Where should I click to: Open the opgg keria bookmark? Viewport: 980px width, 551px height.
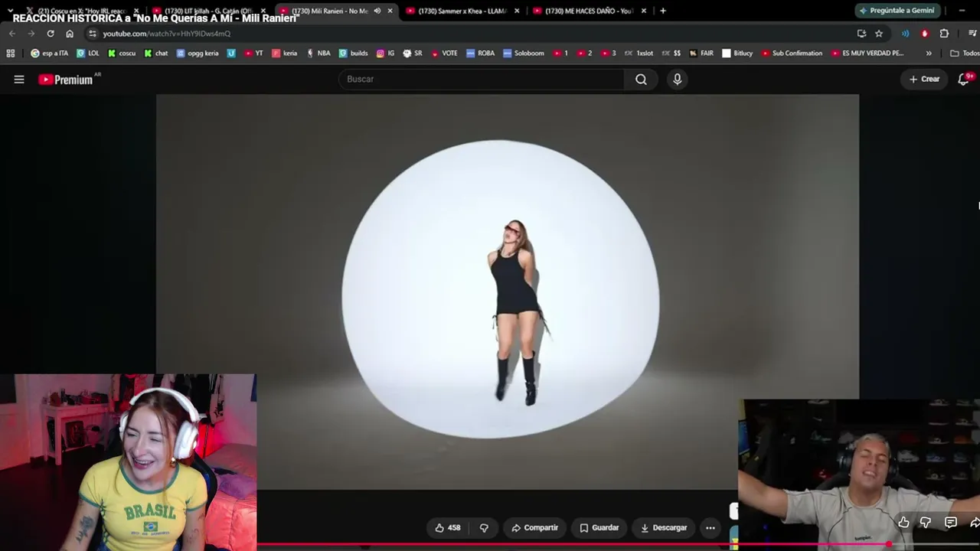(198, 53)
